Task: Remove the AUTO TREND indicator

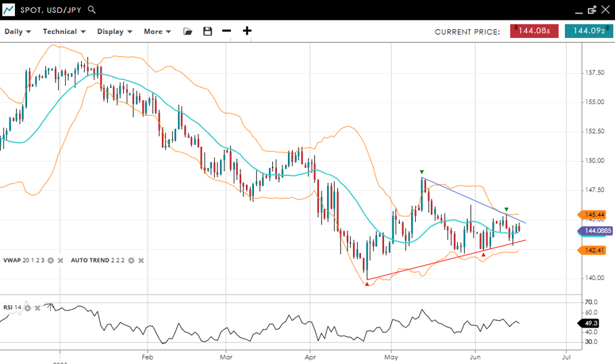Action: click(x=142, y=260)
